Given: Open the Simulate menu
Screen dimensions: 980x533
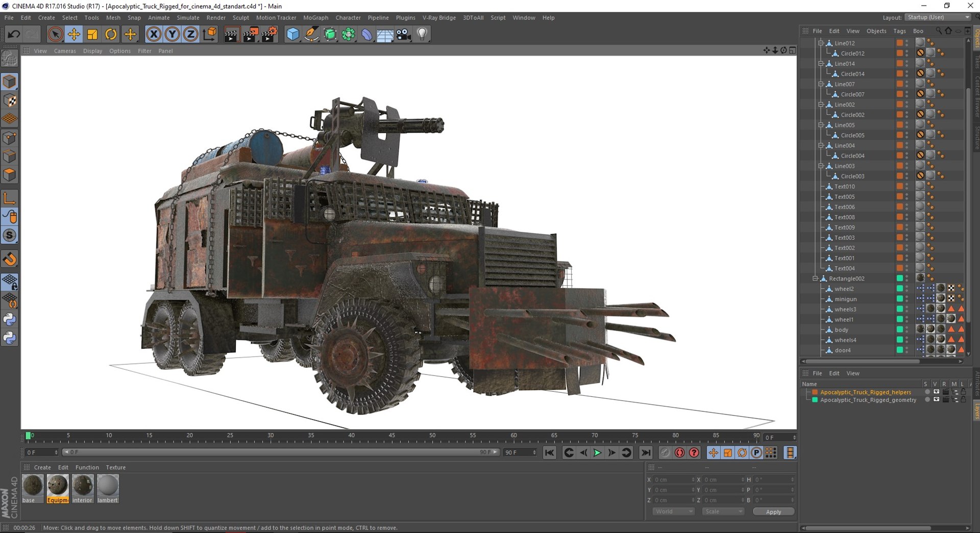Looking at the screenshot, I should coord(188,17).
